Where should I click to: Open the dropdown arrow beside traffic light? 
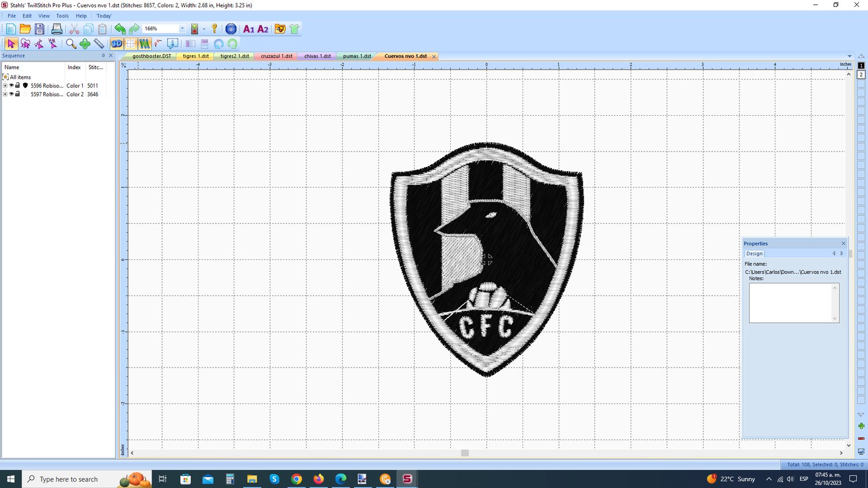tap(204, 29)
